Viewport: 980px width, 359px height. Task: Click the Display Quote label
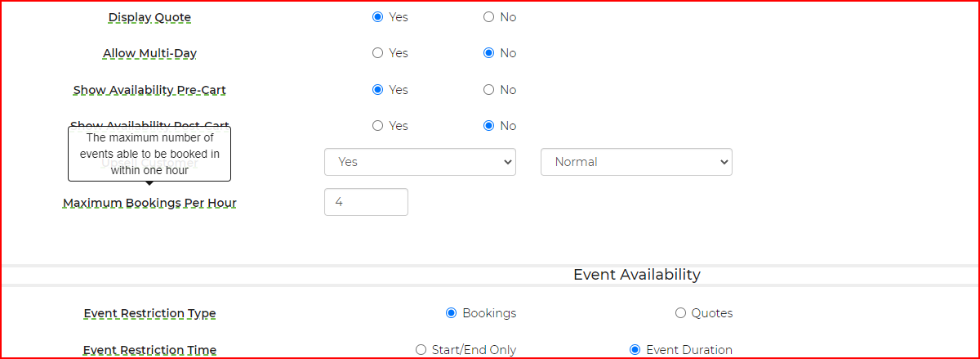[149, 17]
